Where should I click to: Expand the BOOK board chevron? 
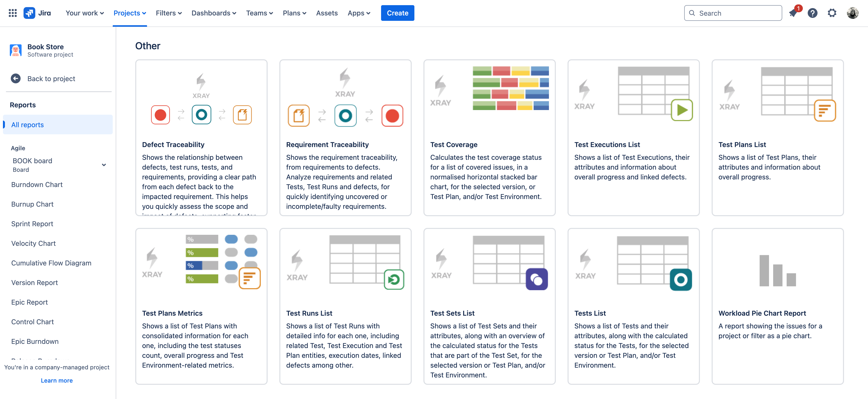[x=104, y=165]
